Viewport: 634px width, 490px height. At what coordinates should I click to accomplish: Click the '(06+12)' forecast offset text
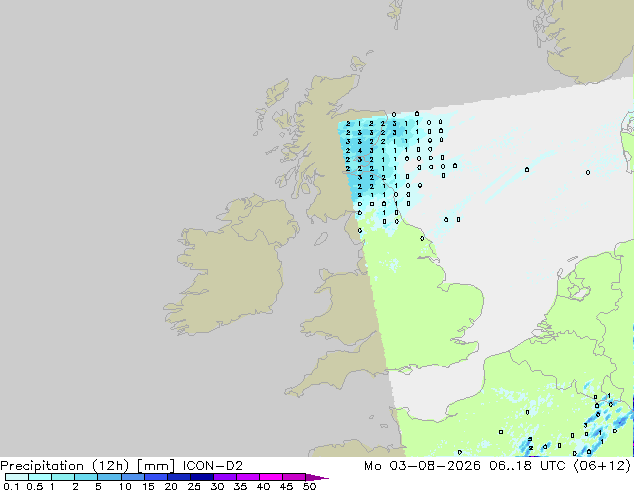tap(602, 466)
